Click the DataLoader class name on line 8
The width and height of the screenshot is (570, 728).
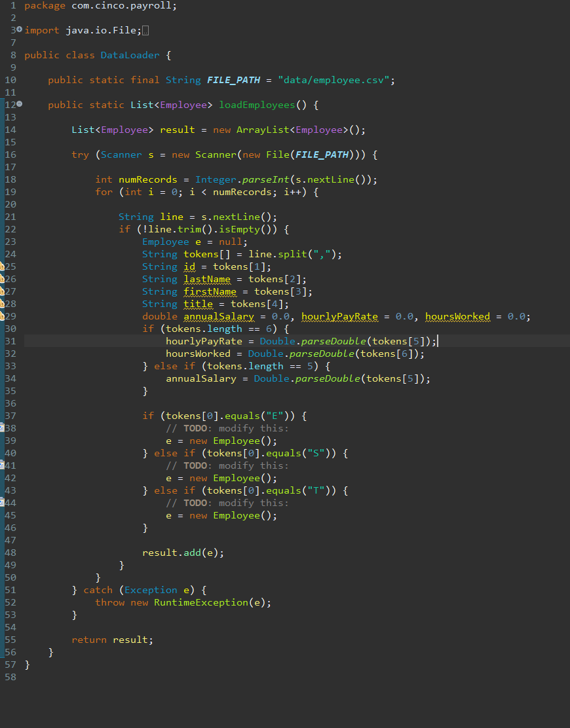click(x=130, y=55)
